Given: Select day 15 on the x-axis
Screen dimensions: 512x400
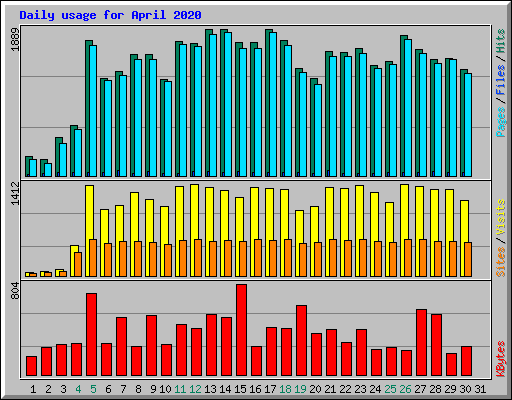Looking at the screenshot, I should point(240,389).
